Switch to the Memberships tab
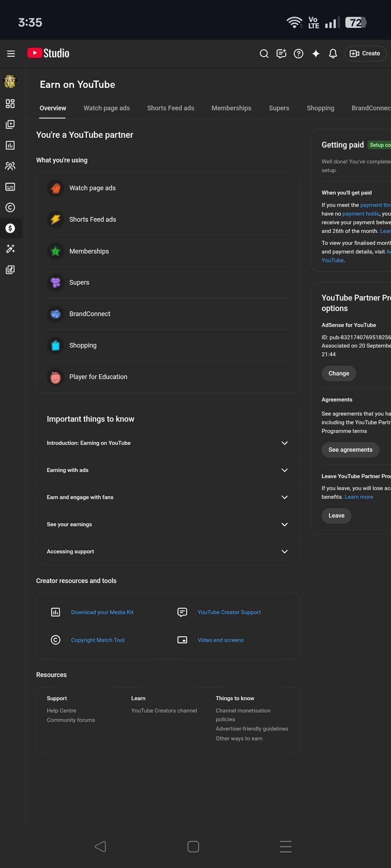This screenshot has height=868, width=391. tap(231, 108)
